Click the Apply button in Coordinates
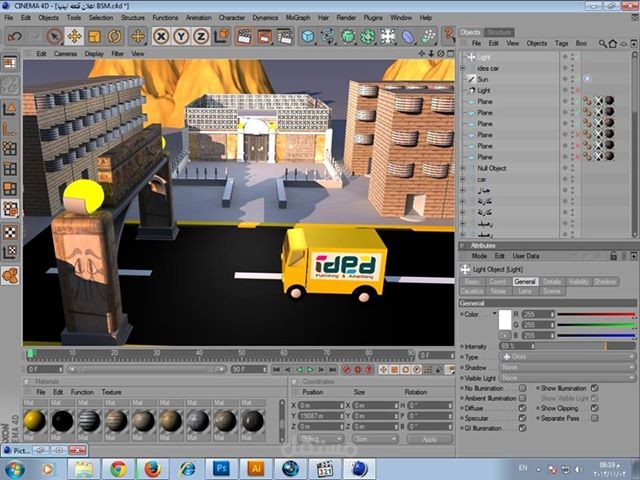640x480 pixels. (429, 439)
